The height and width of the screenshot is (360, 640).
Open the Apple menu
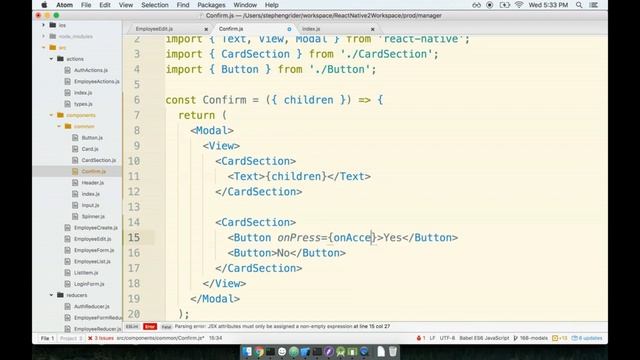click(44, 5)
